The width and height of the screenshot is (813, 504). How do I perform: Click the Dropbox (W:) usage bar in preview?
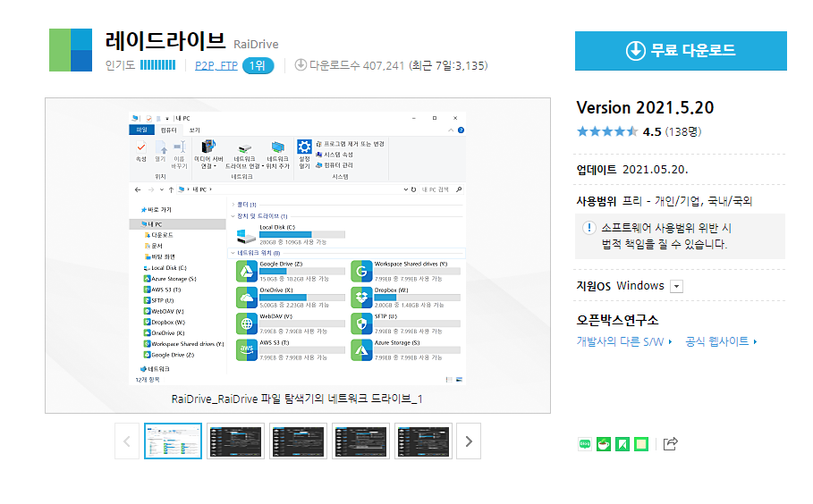(417, 298)
